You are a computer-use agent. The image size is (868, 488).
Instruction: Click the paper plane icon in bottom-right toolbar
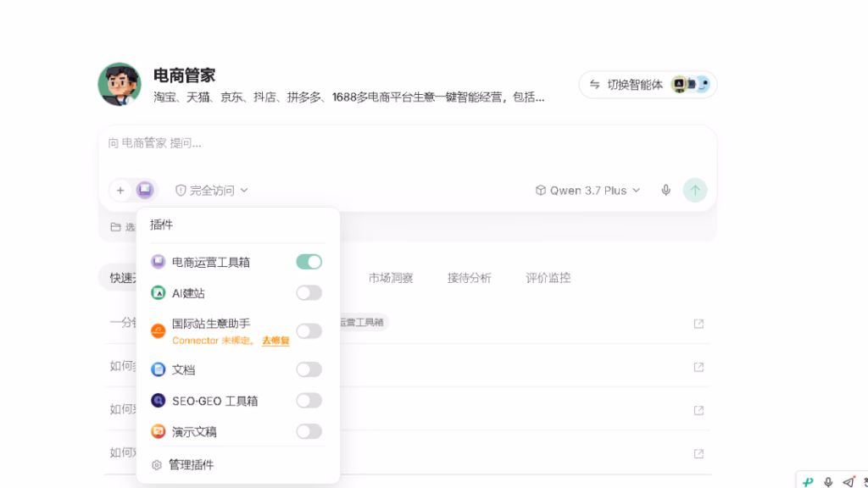click(849, 481)
